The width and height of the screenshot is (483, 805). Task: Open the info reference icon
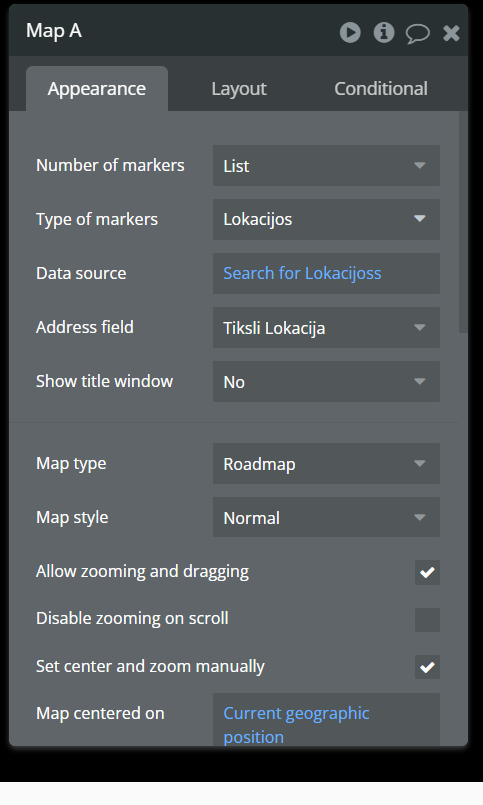click(x=383, y=33)
